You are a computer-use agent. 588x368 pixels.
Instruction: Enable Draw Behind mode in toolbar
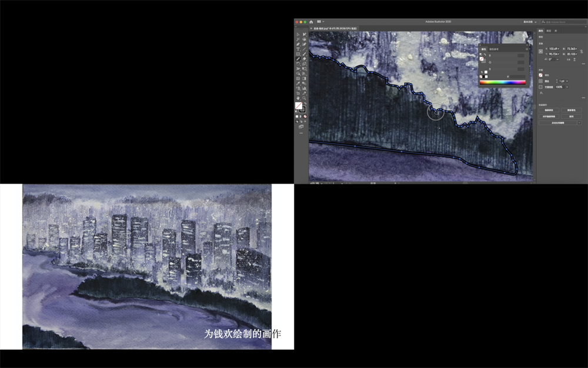click(x=301, y=121)
